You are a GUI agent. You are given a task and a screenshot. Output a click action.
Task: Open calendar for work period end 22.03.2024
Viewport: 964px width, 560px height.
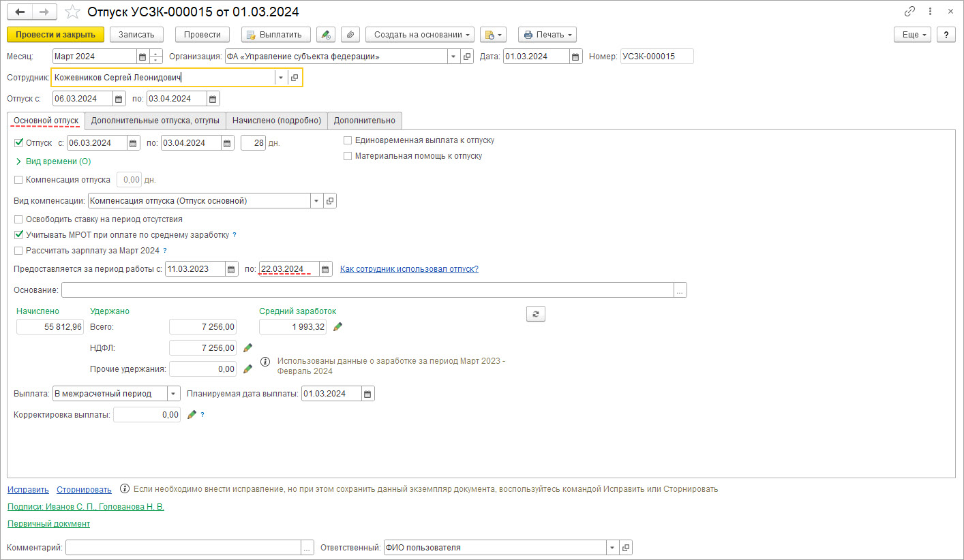coord(326,269)
